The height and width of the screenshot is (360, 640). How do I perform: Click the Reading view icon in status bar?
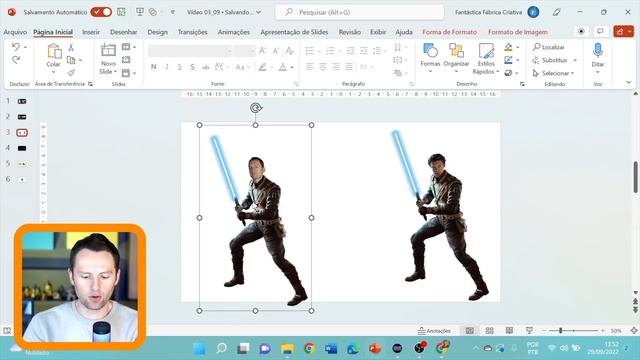(x=509, y=331)
